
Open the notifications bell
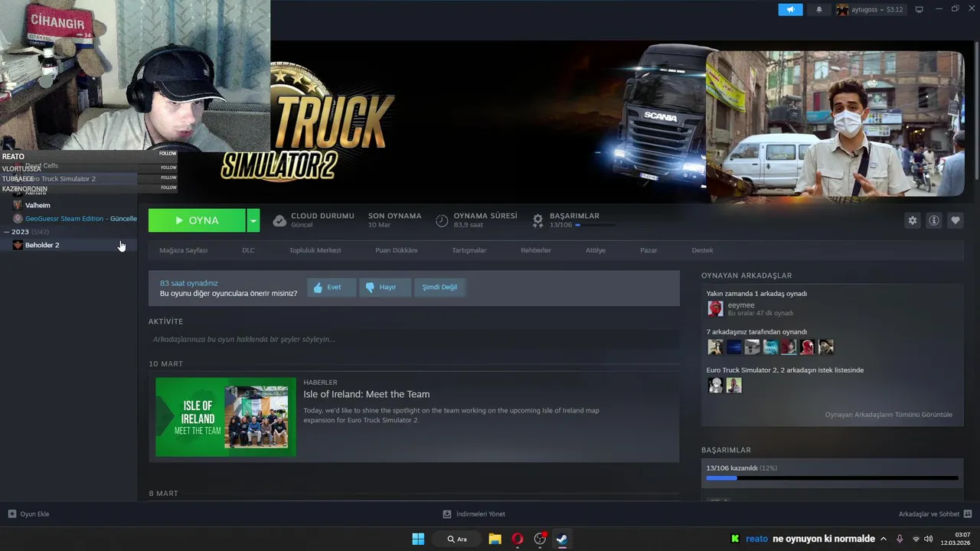pos(818,10)
